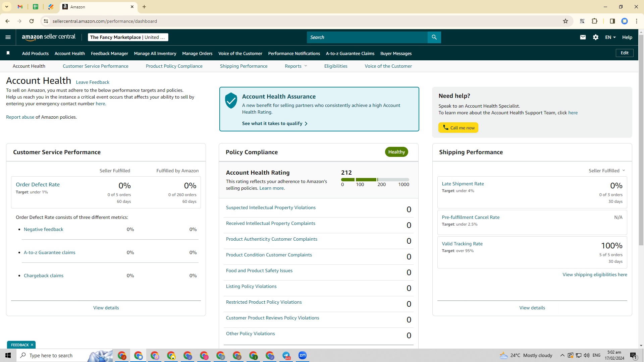This screenshot has width=644, height=362.
Task: Click the Seller Central search field
Action: pyautogui.click(x=367, y=37)
